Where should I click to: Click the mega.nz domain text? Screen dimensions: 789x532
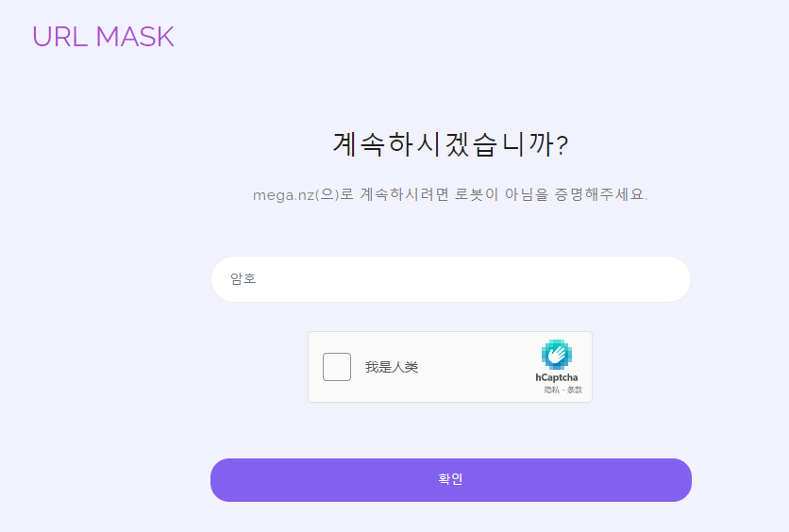tap(283, 195)
